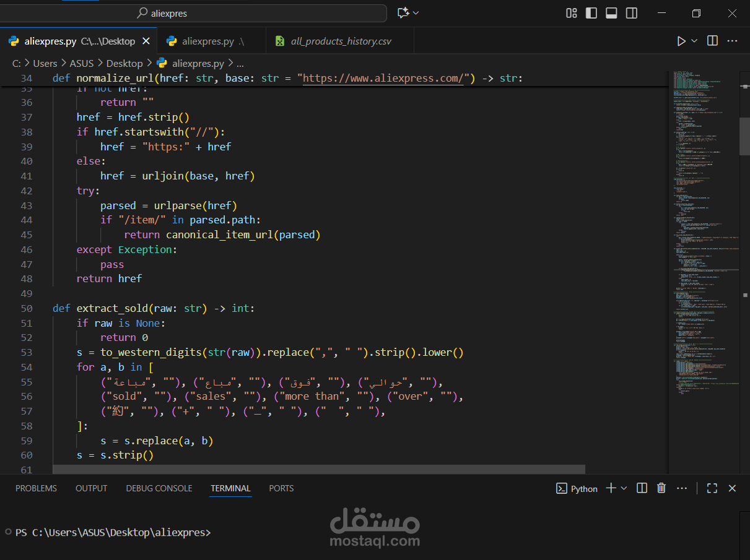Close the terminal panel
The image size is (750, 560).
(732, 488)
